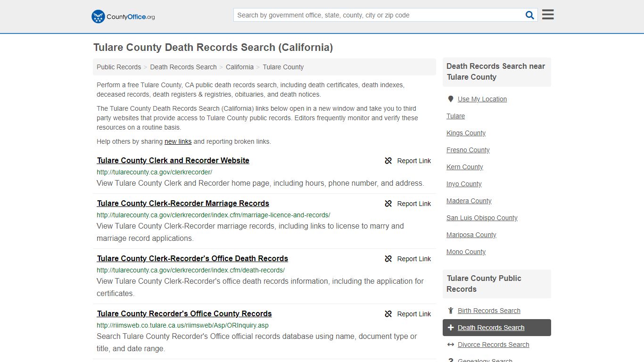Open the marriage-licence-and-records URL

point(213,215)
